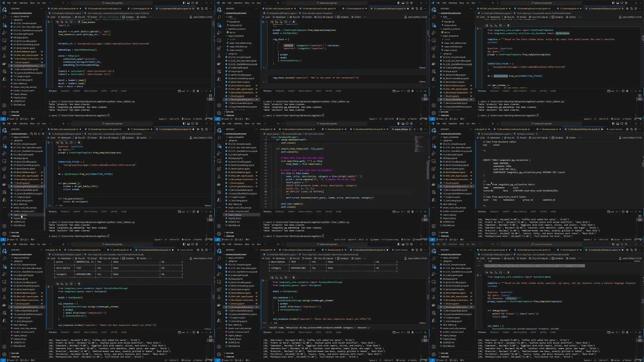The image size is (644, 362).
Task: Click remote indicator in the SQLDatabase import-highlight window
Action: click(x=432, y=119)
